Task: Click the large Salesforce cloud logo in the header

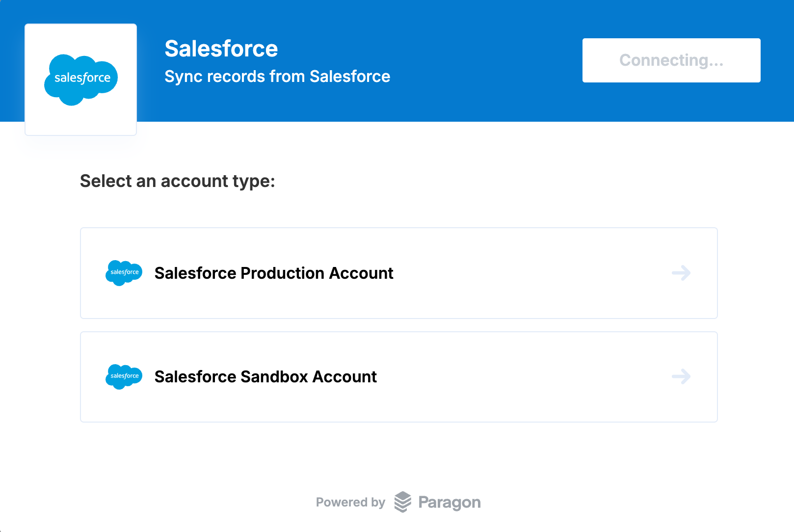Action: pos(81,79)
